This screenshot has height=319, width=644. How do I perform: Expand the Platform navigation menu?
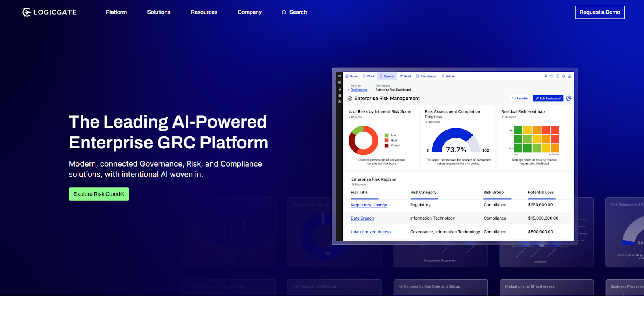(116, 12)
